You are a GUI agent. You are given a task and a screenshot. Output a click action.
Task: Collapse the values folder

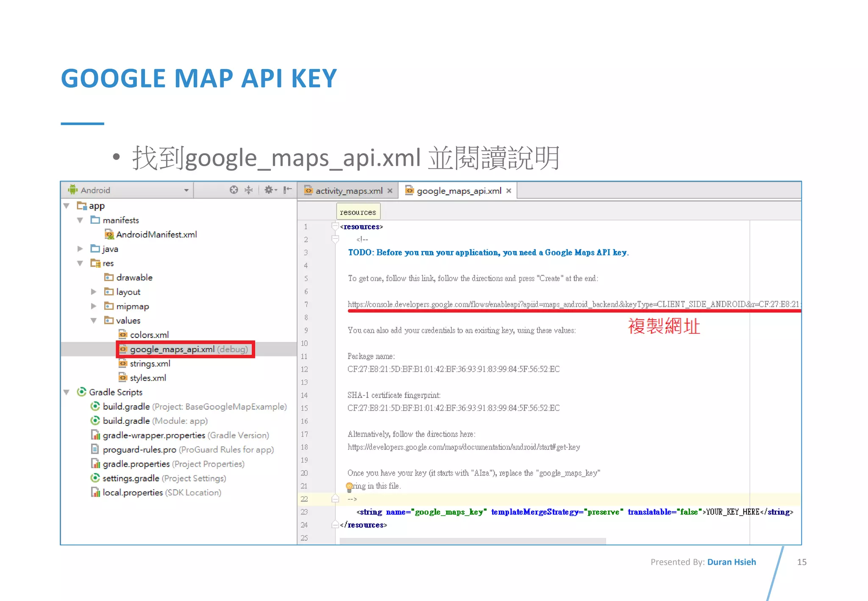tap(94, 321)
